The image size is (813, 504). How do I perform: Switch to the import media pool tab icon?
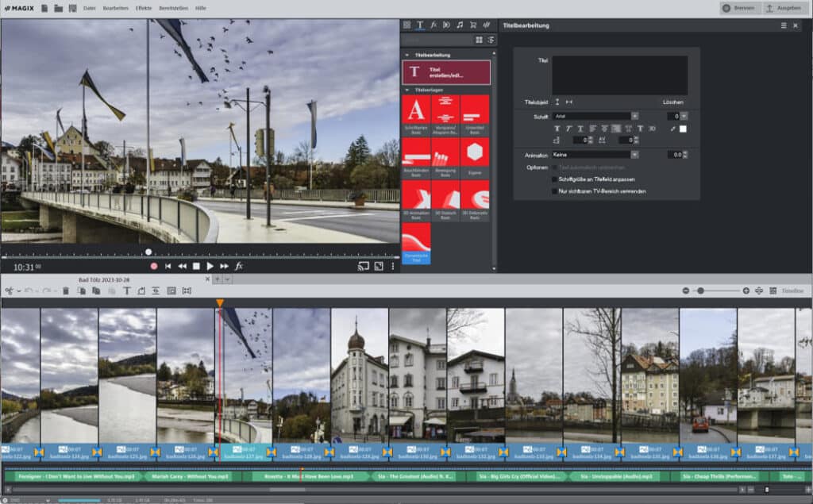coord(407,25)
